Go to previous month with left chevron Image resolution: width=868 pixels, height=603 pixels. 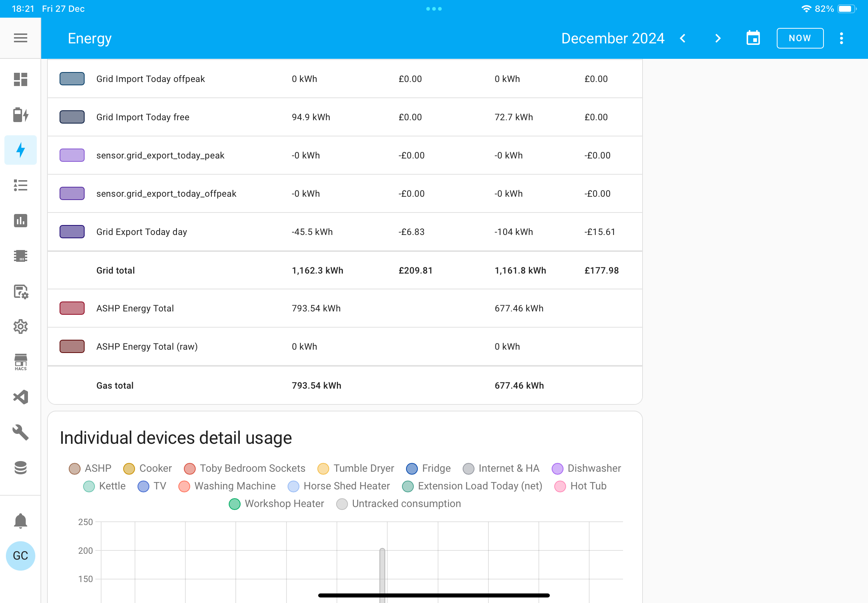tap(683, 38)
